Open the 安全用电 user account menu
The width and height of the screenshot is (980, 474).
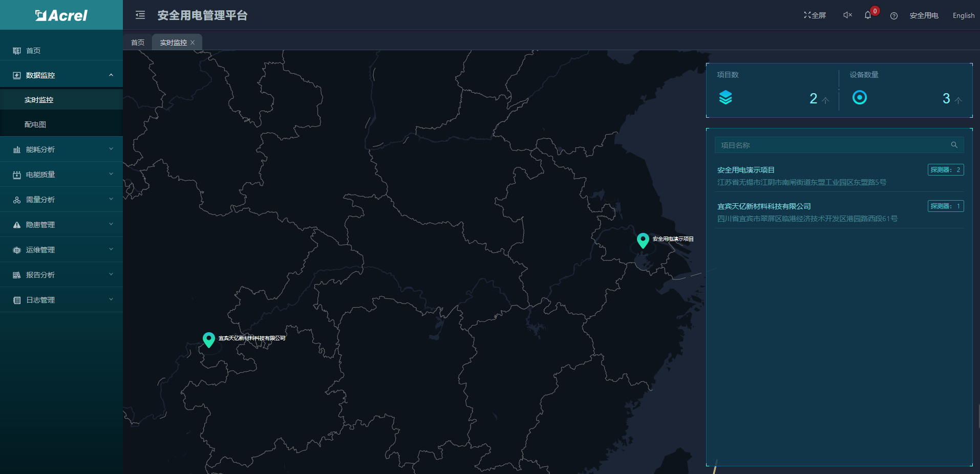(924, 15)
